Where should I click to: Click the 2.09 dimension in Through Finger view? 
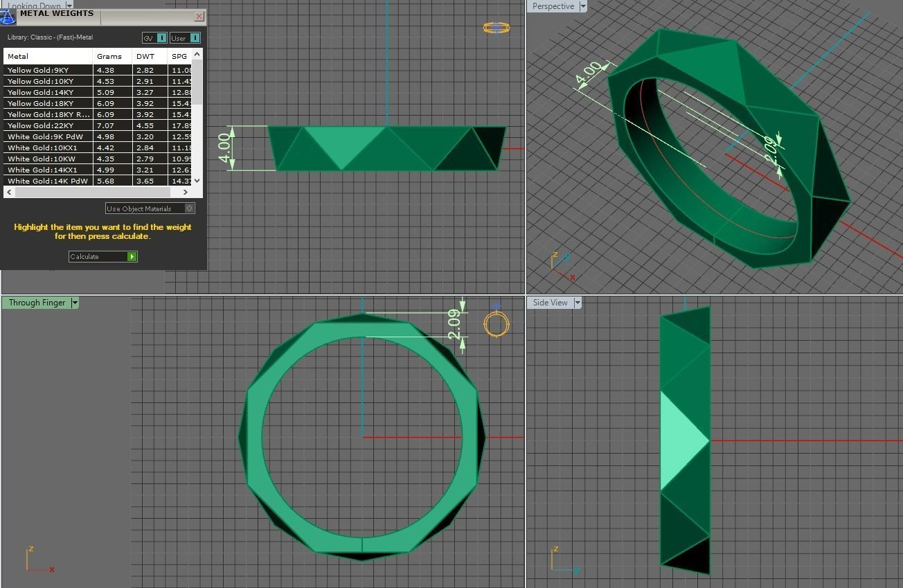[454, 324]
